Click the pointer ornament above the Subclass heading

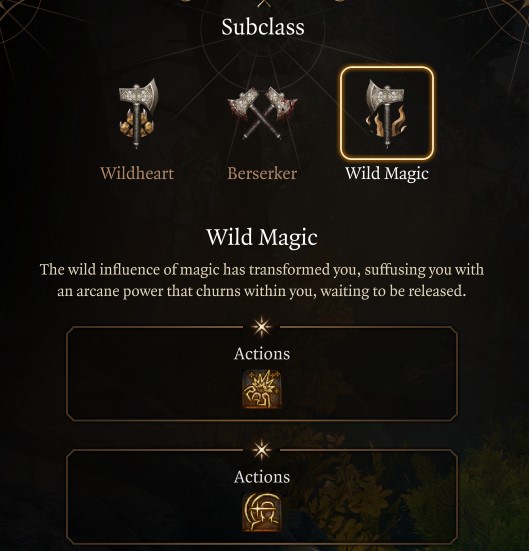(x=263, y=4)
